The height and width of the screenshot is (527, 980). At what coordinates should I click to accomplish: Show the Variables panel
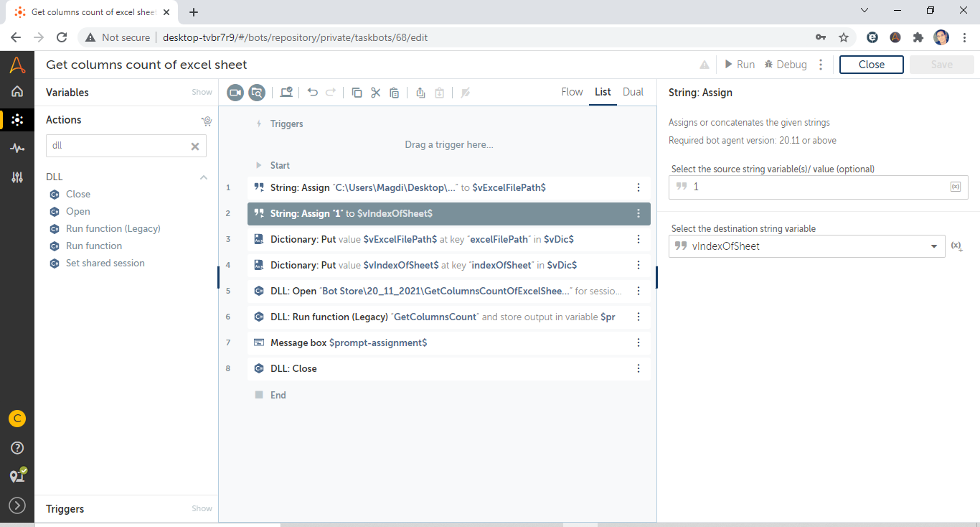coord(202,92)
